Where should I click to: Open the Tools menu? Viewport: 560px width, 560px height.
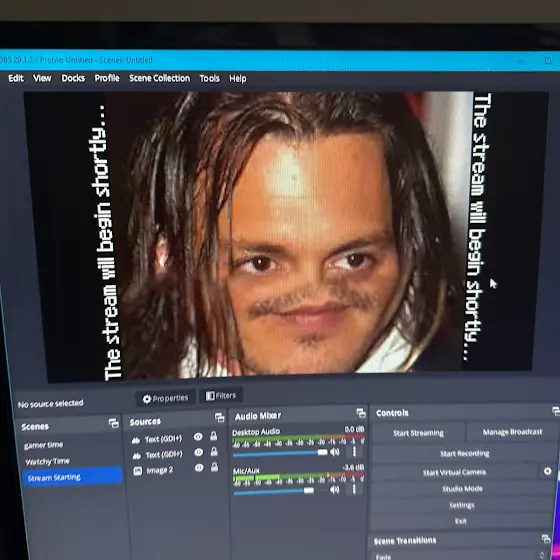(x=209, y=78)
